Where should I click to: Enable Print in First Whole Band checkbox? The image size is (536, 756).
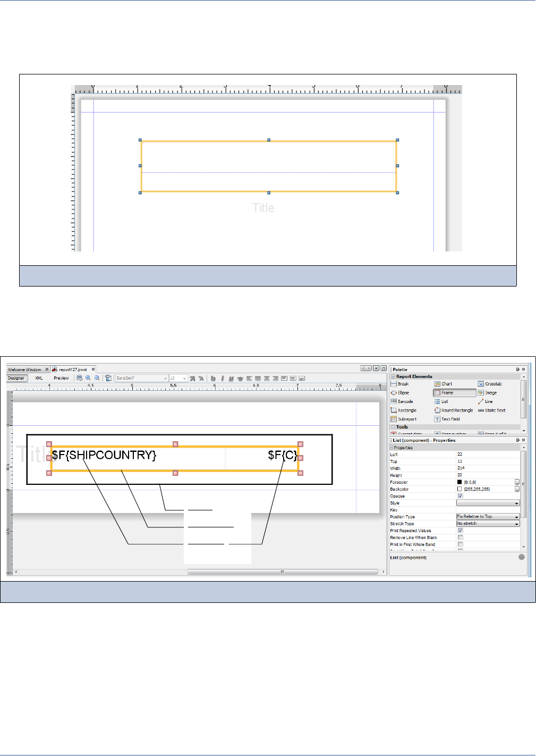pos(460,544)
